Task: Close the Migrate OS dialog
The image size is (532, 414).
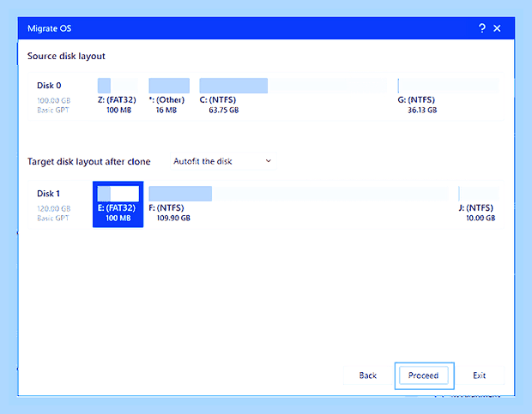Action: (497, 28)
